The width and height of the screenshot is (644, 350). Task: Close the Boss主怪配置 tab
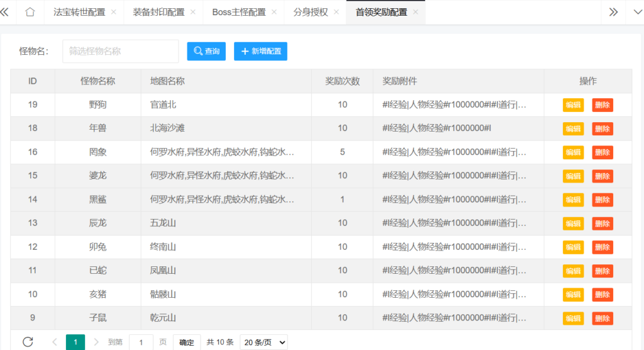point(274,13)
